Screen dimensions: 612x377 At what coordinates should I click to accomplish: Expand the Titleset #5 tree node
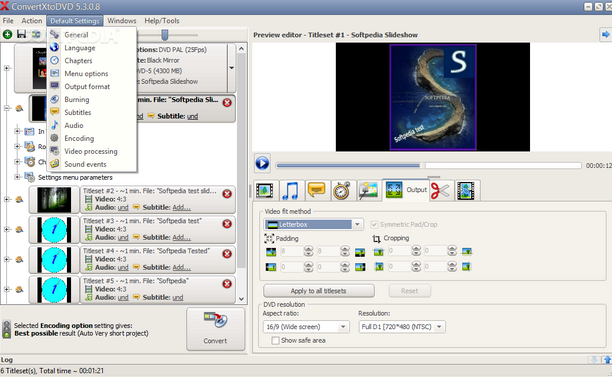(x=7, y=290)
